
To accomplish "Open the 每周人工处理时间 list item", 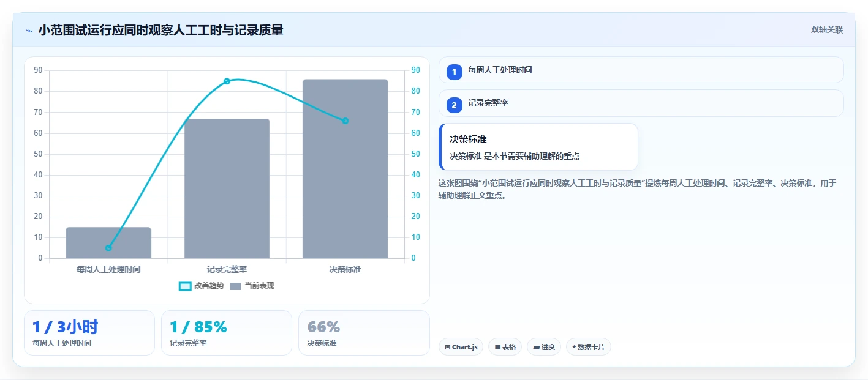I will point(641,70).
